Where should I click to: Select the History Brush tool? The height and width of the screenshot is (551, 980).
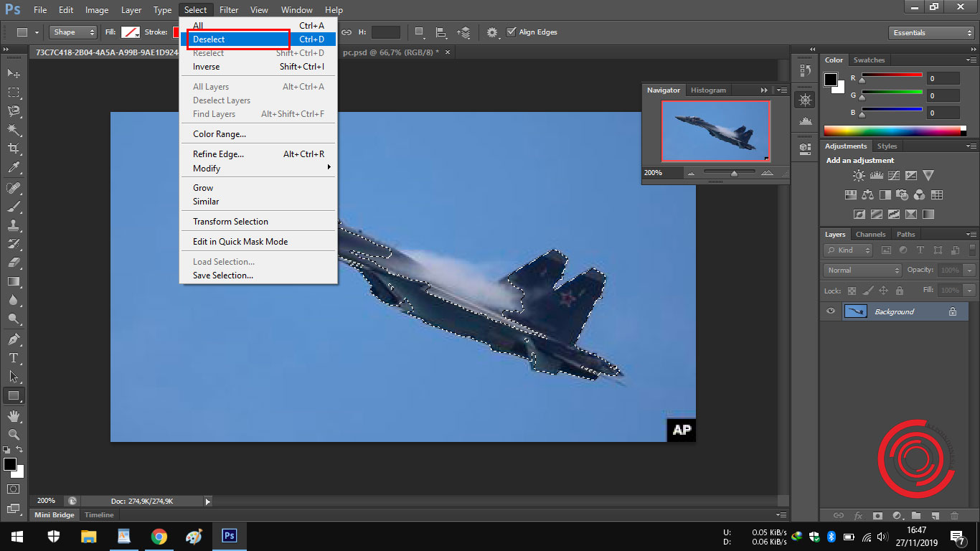tap(14, 244)
